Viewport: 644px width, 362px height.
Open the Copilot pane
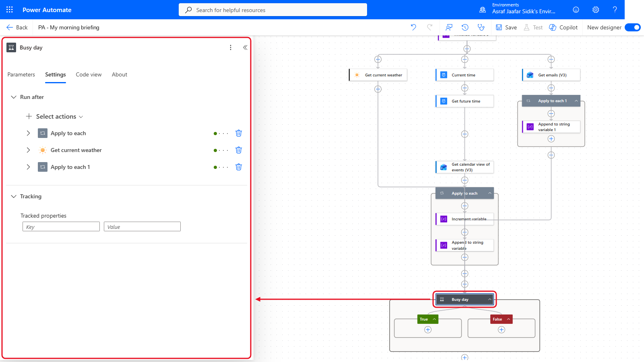click(563, 27)
